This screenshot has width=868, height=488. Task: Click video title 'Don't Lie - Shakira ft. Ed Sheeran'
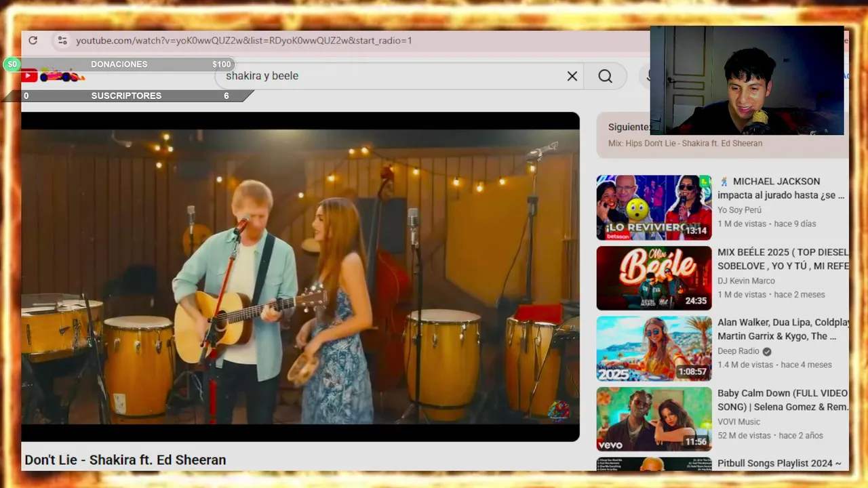(125, 460)
